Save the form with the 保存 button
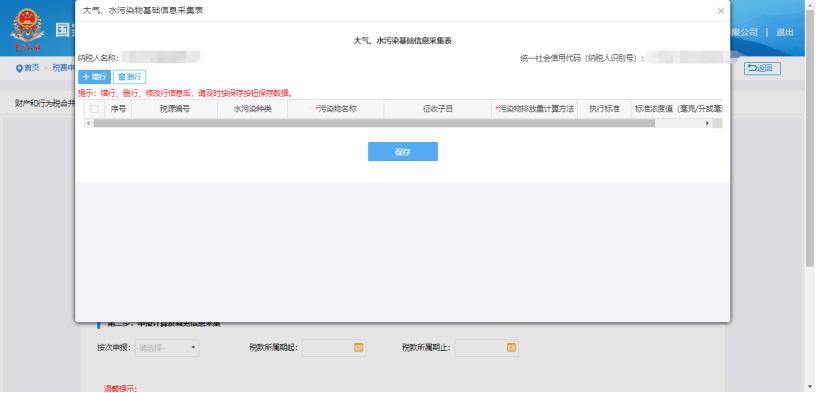 [x=403, y=151]
